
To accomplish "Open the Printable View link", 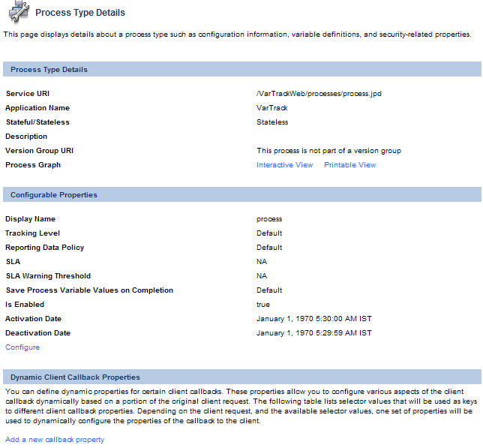I will (x=350, y=165).
